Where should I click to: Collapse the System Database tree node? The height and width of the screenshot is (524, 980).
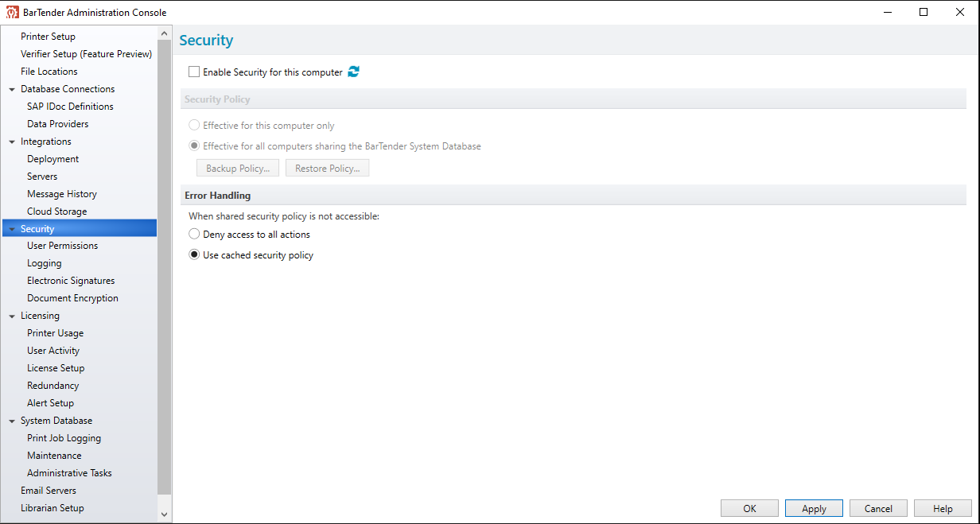coord(12,421)
